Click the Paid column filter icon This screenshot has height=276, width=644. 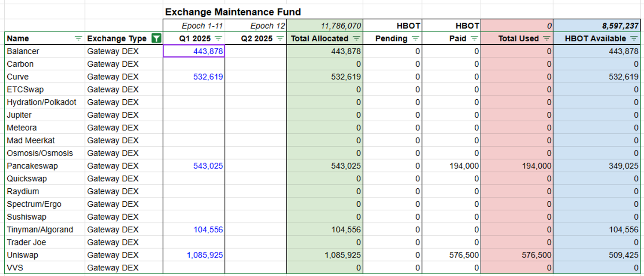(x=474, y=38)
